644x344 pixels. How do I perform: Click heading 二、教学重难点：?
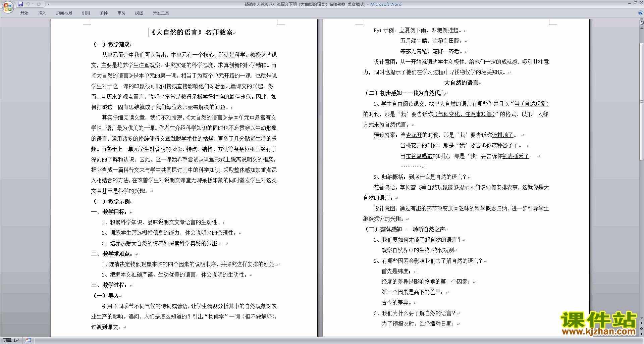pyautogui.click(x=112, y=254)
